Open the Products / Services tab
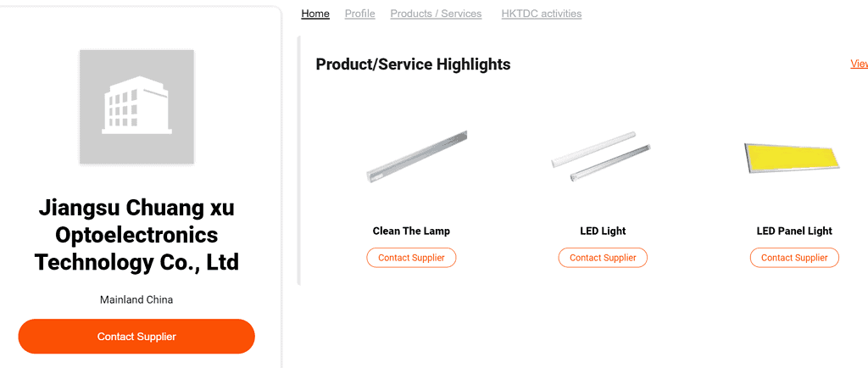Viewport: 868px width, 368px height. 436,14
